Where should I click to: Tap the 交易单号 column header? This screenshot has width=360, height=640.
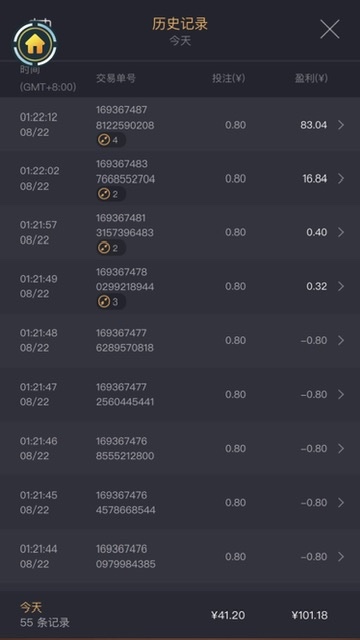116,78
